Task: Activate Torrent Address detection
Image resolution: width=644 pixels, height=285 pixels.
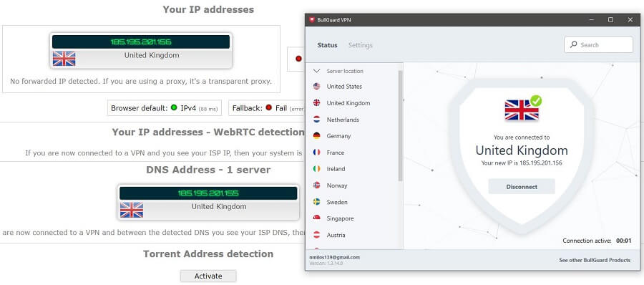Action: coord(208,276)
